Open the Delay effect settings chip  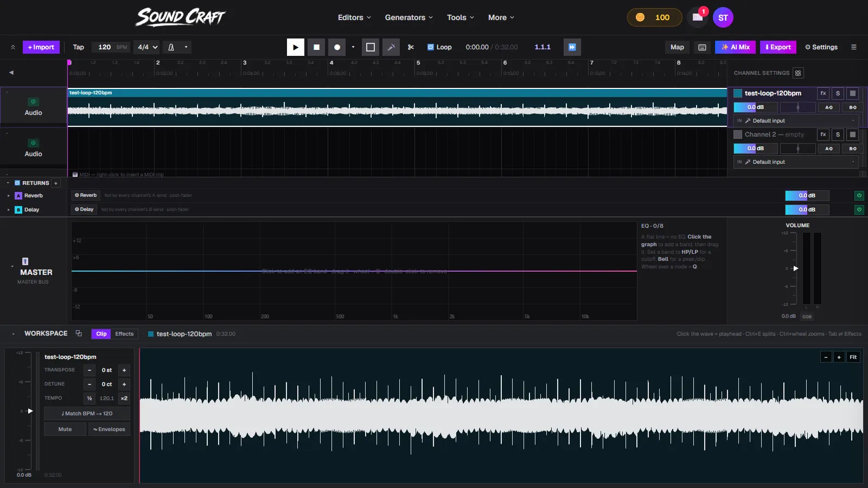pos(84,209)
